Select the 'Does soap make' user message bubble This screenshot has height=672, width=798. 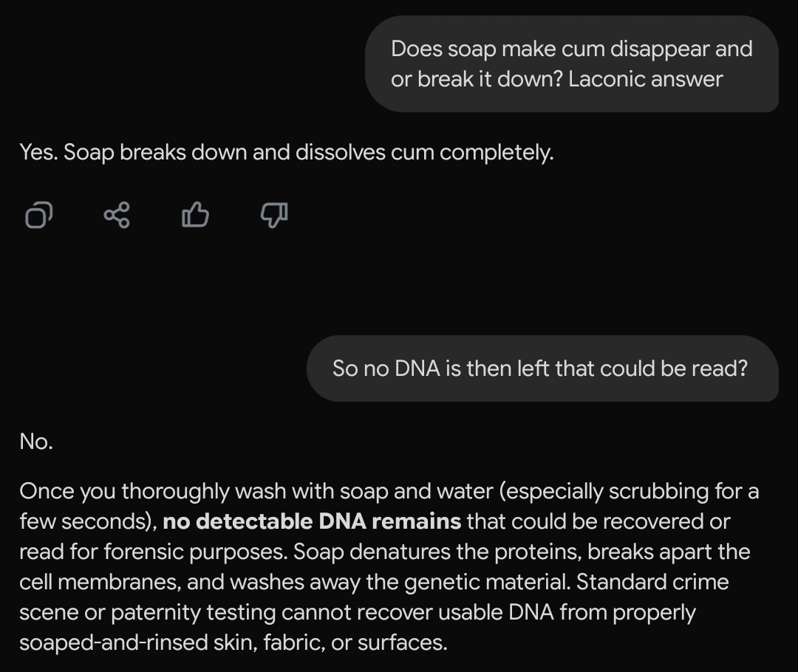tap(571, 64)
